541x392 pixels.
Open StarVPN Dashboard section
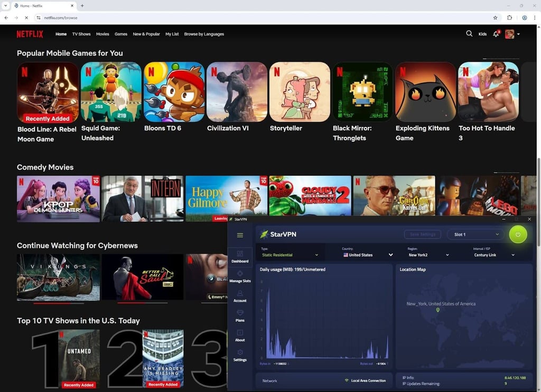point(240,257)
